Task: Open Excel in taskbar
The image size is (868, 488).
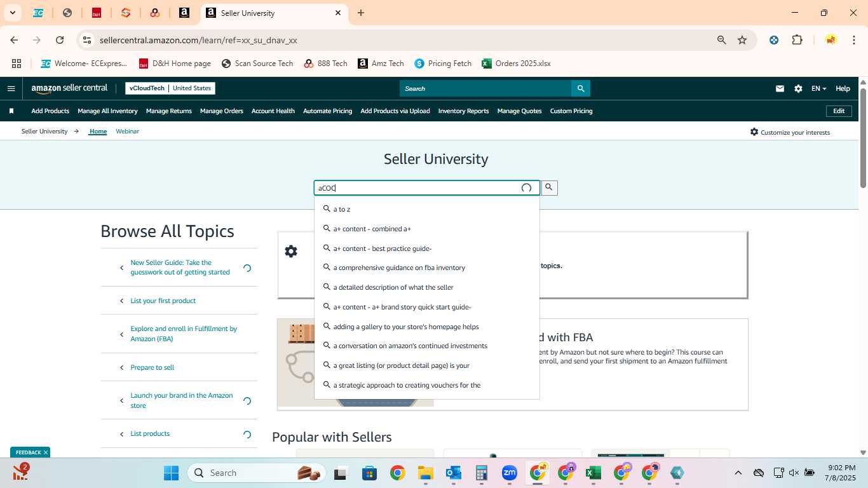Action: click(x=593, y=473)
